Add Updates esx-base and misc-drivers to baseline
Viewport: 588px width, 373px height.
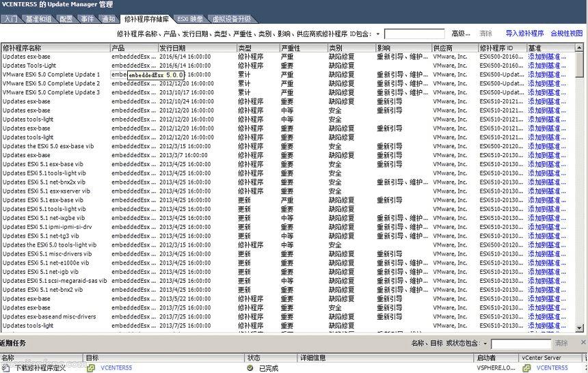547,317
